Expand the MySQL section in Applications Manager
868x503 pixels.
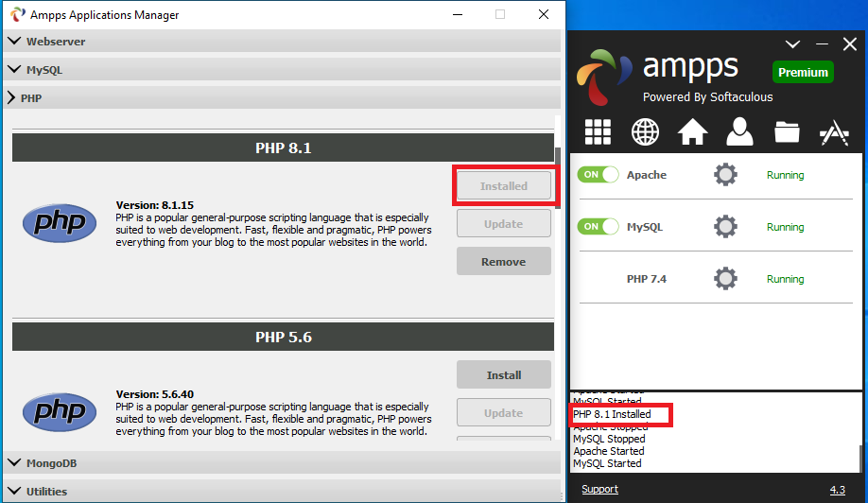282,70
